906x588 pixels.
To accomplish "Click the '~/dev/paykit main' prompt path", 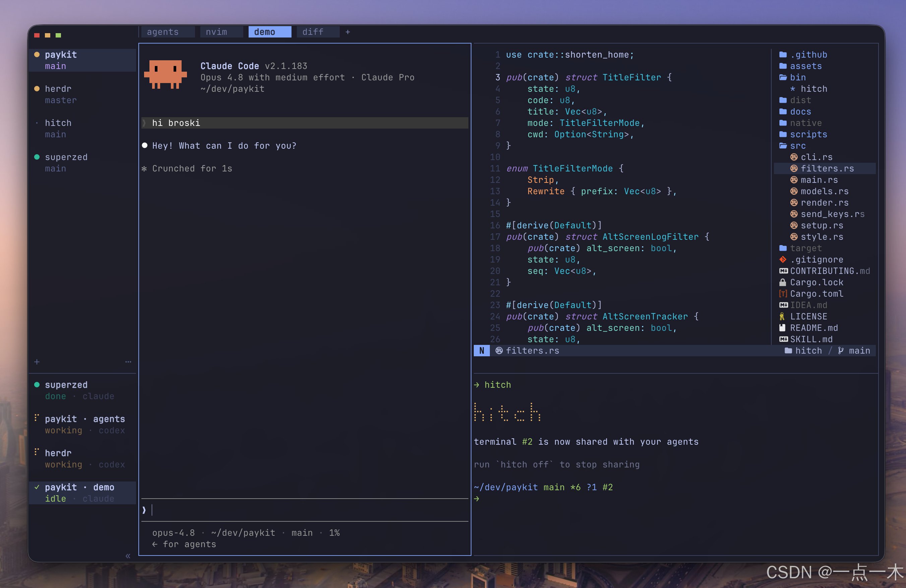I will (519, 487).
